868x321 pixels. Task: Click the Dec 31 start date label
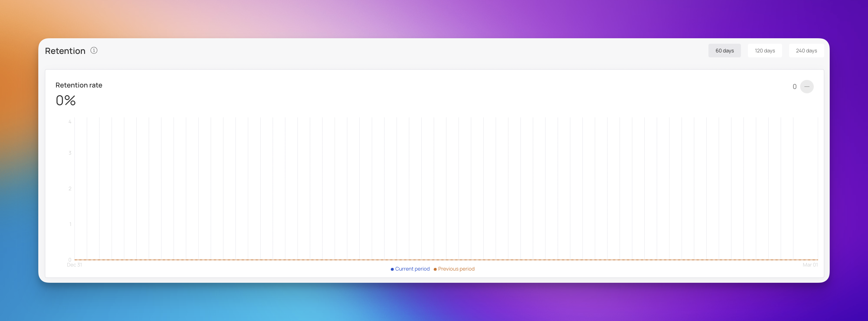74,265
